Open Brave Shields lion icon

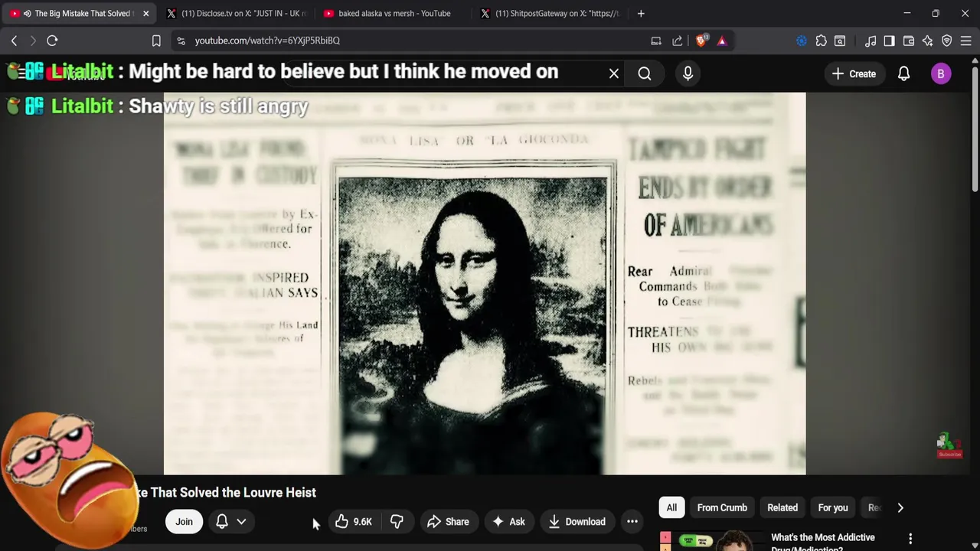pos(701,41)
